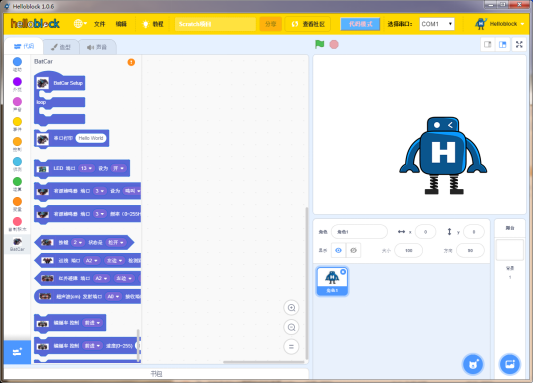Screen dimensions: 533x384
Task: Open ultrasonic transmit port A0 dropdown
Action: coord(113,297)
